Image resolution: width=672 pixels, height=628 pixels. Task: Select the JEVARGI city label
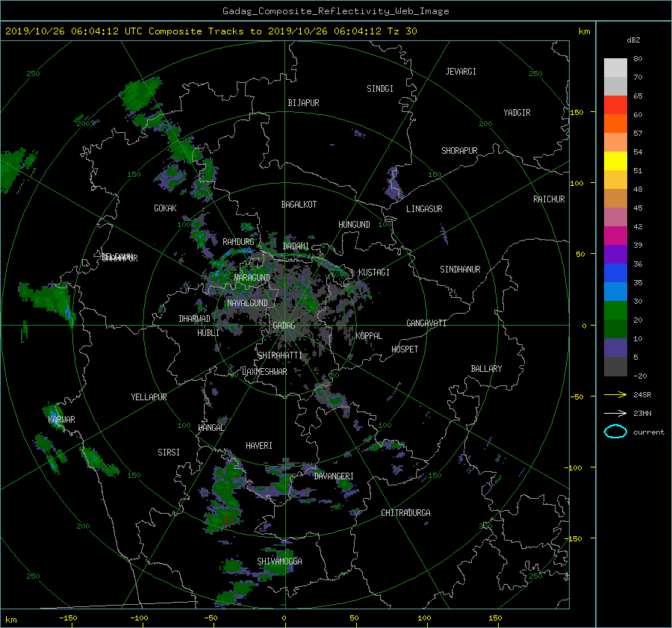(461, 72)
